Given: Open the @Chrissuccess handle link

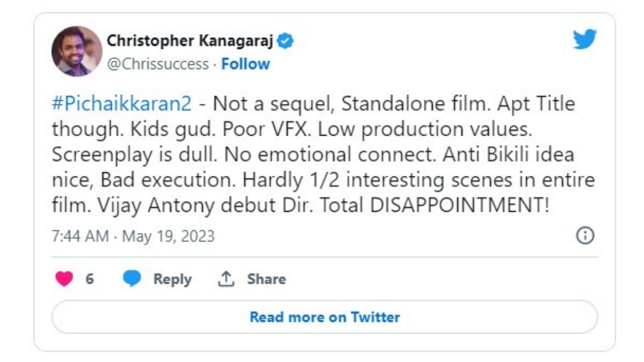Looking at the screenshot, I should pyautogui.click(x=157, y=64).
